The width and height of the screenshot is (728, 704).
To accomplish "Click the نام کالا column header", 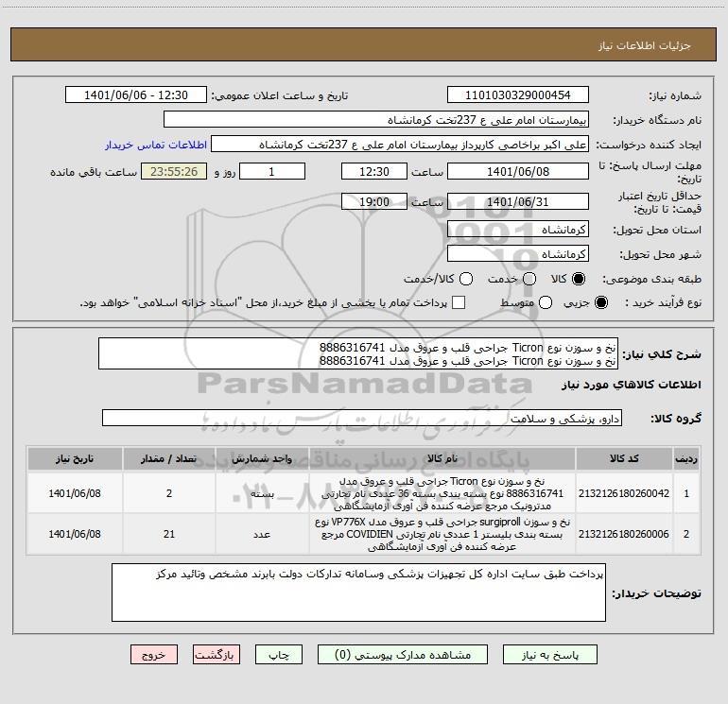I will (442, 458).
